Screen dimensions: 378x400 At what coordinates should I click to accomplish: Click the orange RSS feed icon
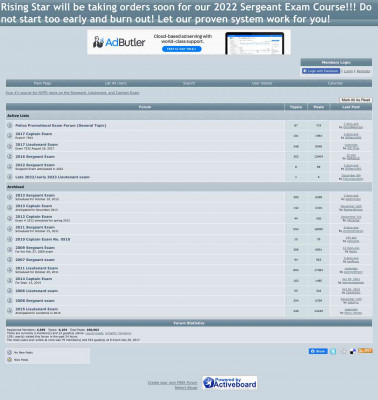365,351
